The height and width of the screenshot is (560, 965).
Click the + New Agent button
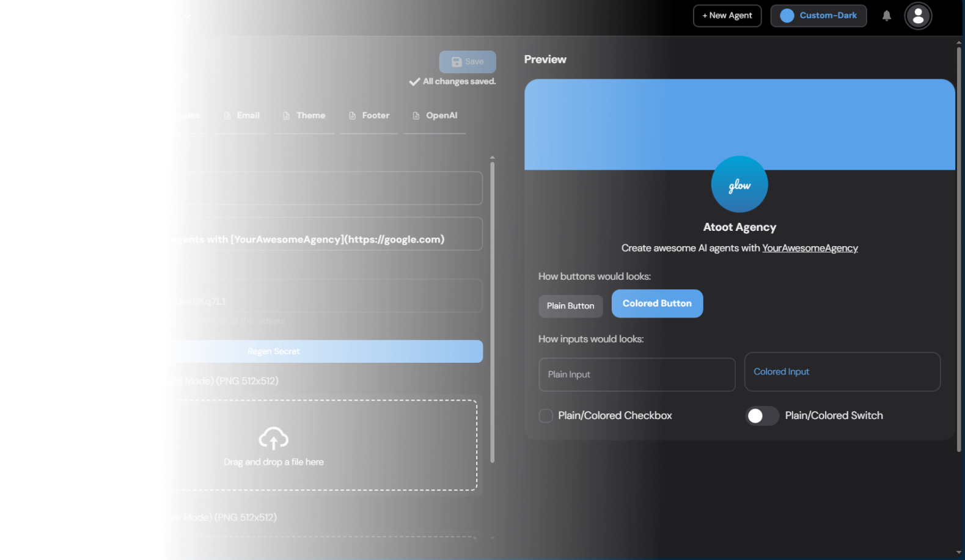pyautogui.click(x=727, y=16)
